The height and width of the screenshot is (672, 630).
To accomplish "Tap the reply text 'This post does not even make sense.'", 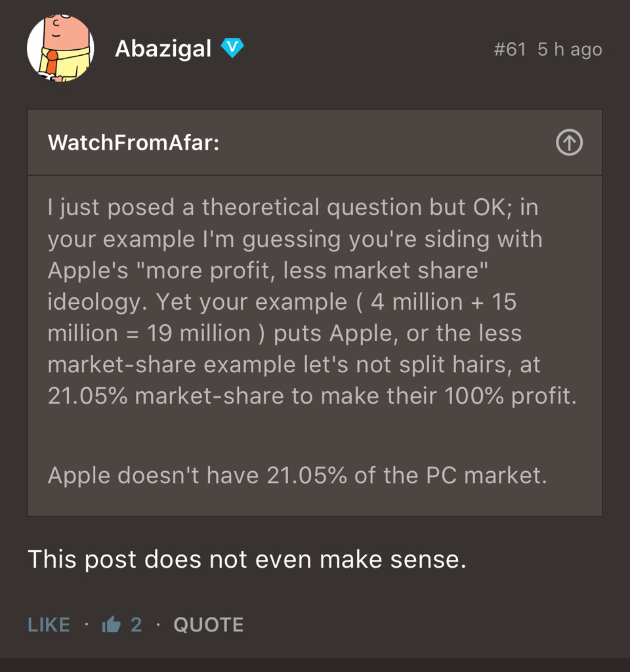I will click(247, 560).
